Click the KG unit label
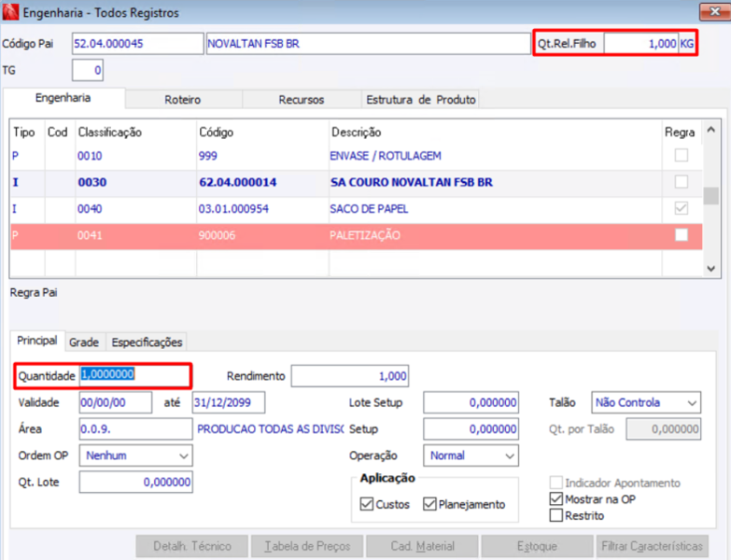Viewport: 731px width, 560px height. pos(687,44)
